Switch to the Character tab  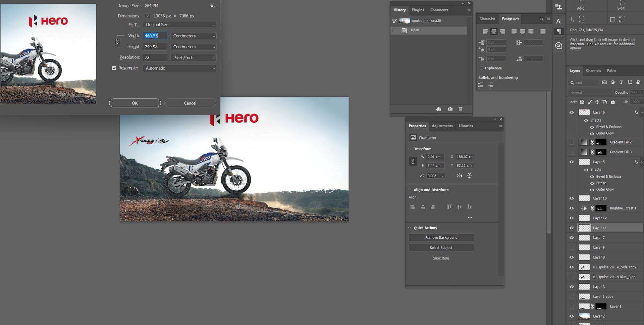(487, 18)
